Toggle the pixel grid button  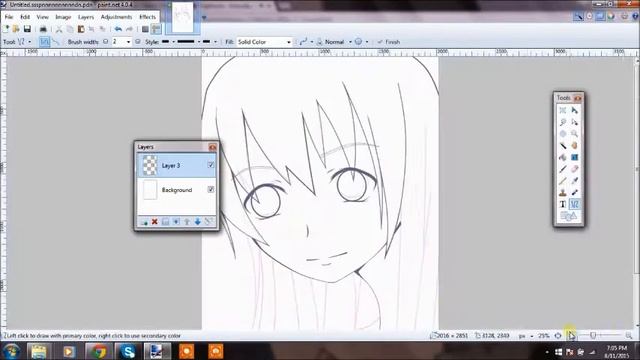pyautogui.click(x=145, y=29)
